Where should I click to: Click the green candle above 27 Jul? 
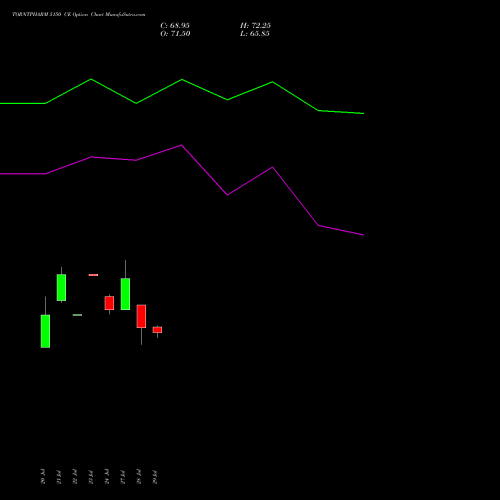(x=125, y=294)
